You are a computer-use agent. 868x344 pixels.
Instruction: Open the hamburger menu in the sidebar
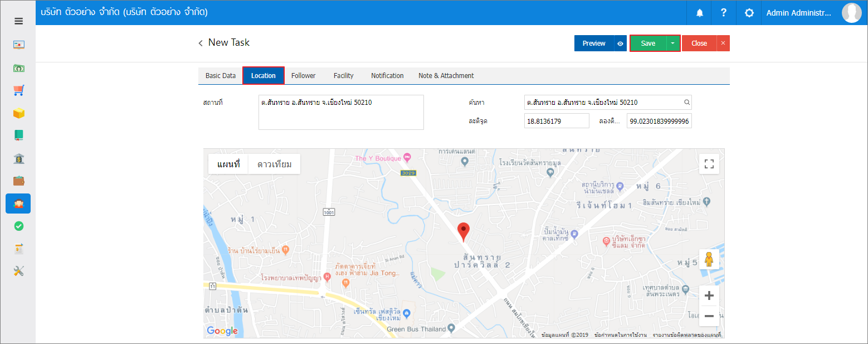(18, 21)
